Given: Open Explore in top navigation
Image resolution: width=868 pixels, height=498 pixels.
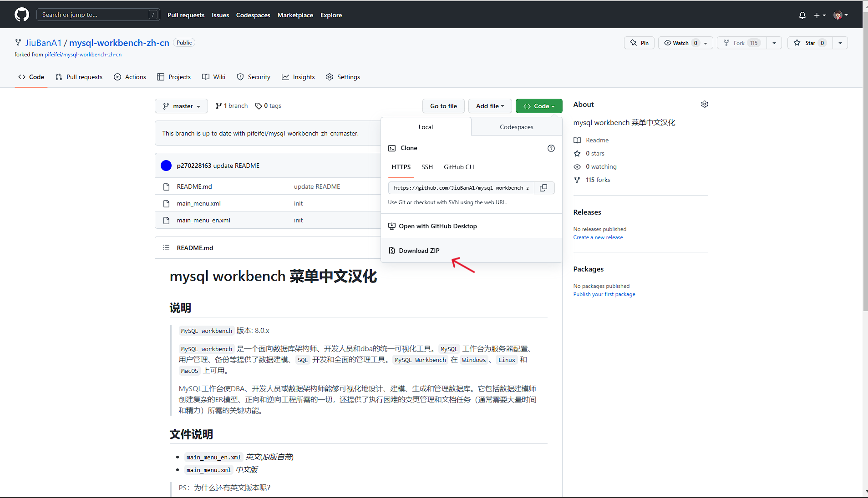Looking at the screenshot, I should pyautogui.click(x=331, y=15).
